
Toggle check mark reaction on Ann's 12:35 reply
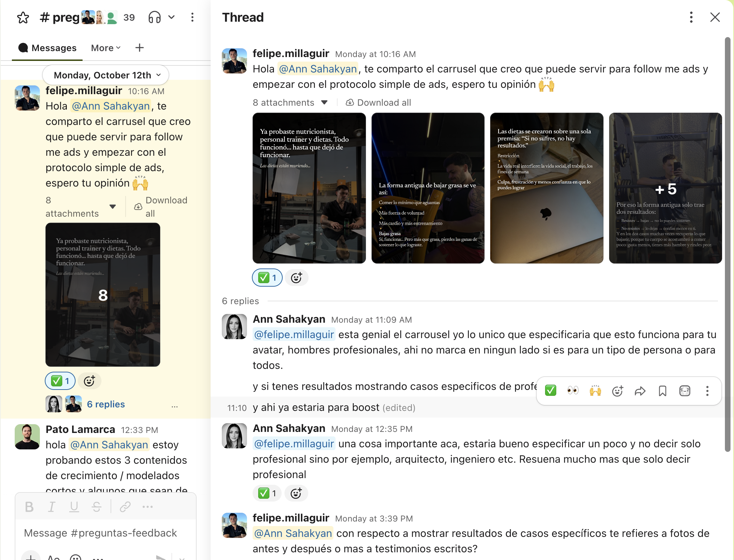coord(267,493)
